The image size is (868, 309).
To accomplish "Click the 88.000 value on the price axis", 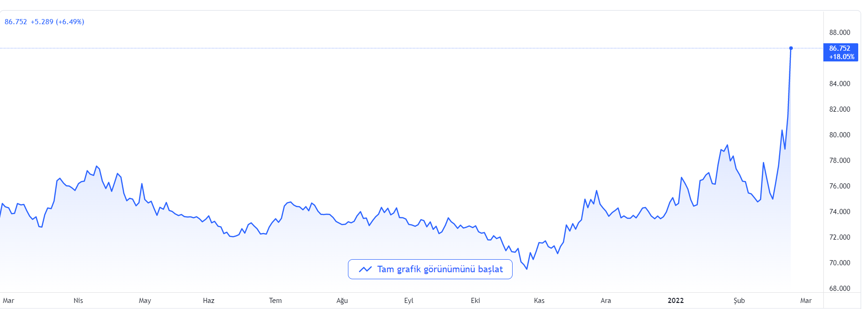I will (x=840, y=33).
